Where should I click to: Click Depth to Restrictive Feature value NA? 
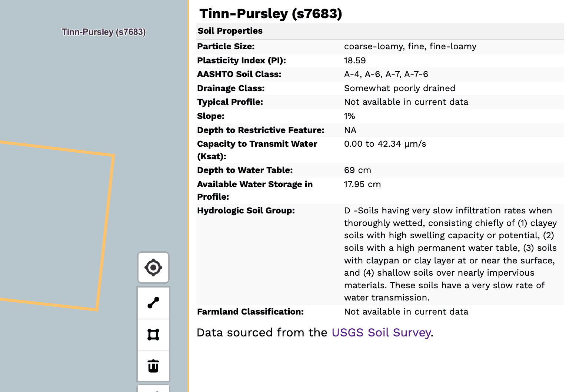point(350,130)
